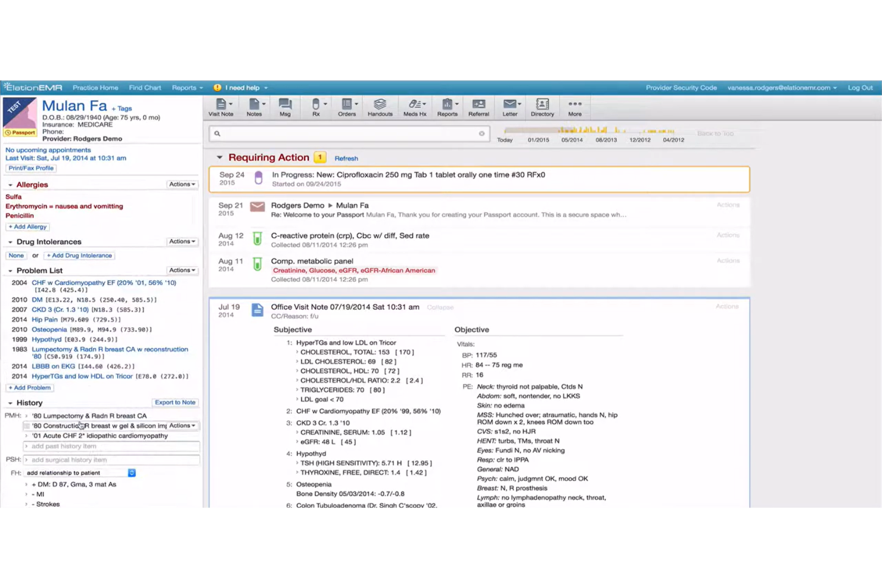Click the Ciprofloxacin pill icon
The image size is (882, 588).
tap(258, 178)
